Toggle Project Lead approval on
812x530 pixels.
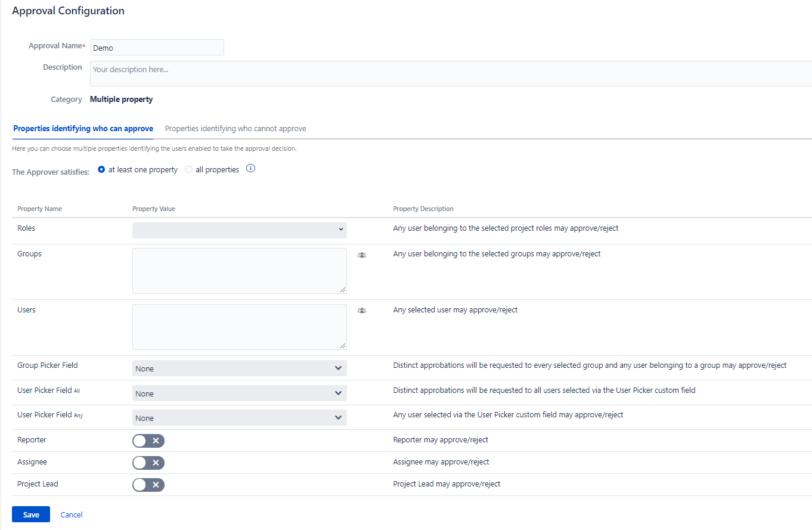(x=148, y=485)
